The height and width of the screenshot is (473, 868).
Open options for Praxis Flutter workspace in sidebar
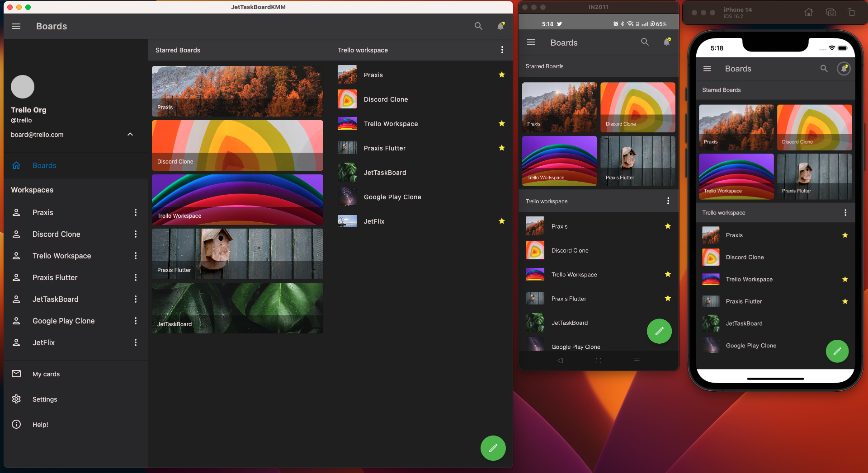[x=136, y=277]
